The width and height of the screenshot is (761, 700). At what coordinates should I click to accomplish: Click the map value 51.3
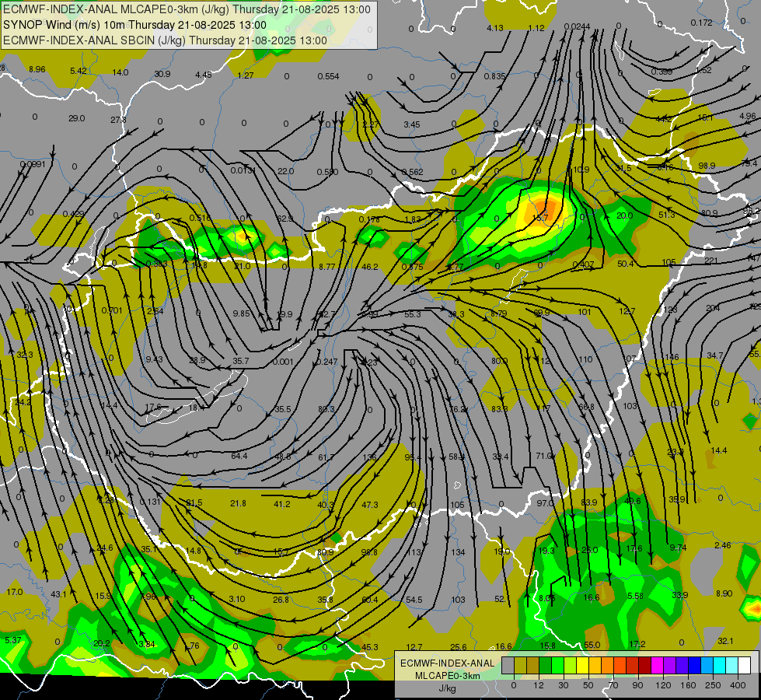pyautogui.click(x=666, y=215)
